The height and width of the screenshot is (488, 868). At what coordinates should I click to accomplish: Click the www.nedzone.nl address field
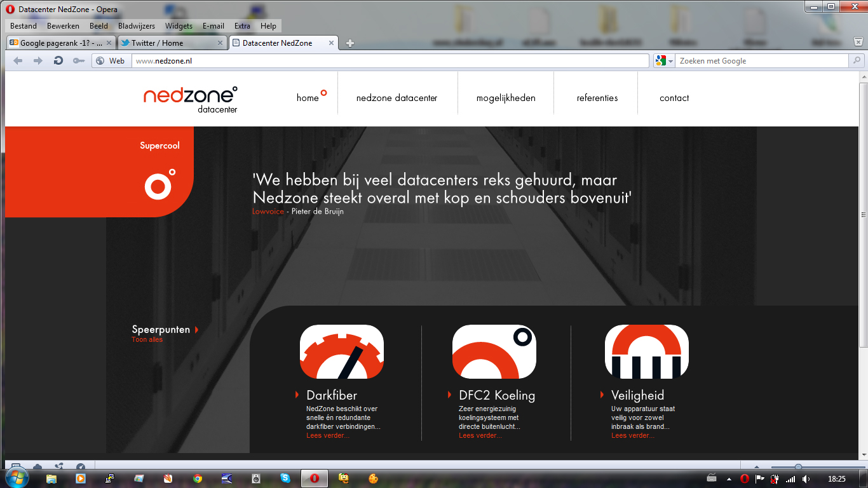(390, 61)
